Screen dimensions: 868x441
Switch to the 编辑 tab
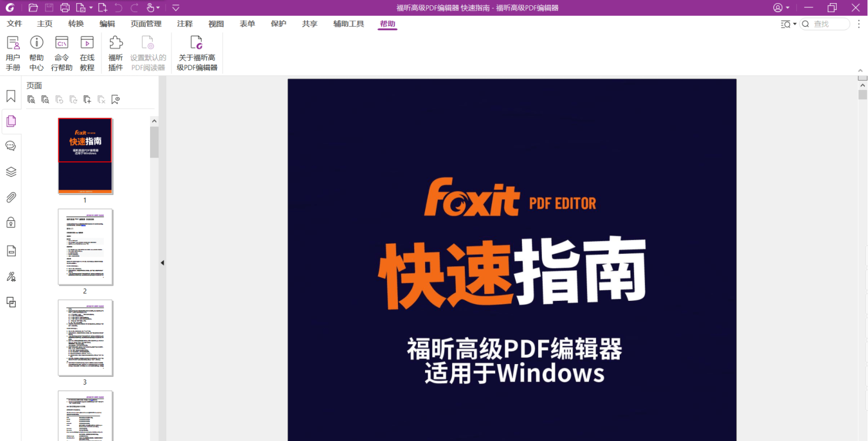coord(107,24)
